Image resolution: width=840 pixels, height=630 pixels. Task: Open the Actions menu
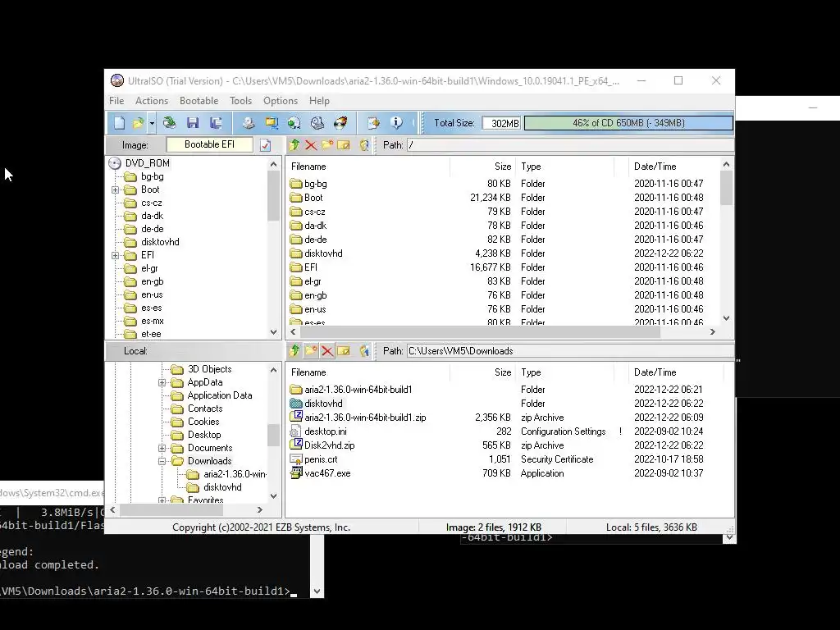click(x=152, y=101)
